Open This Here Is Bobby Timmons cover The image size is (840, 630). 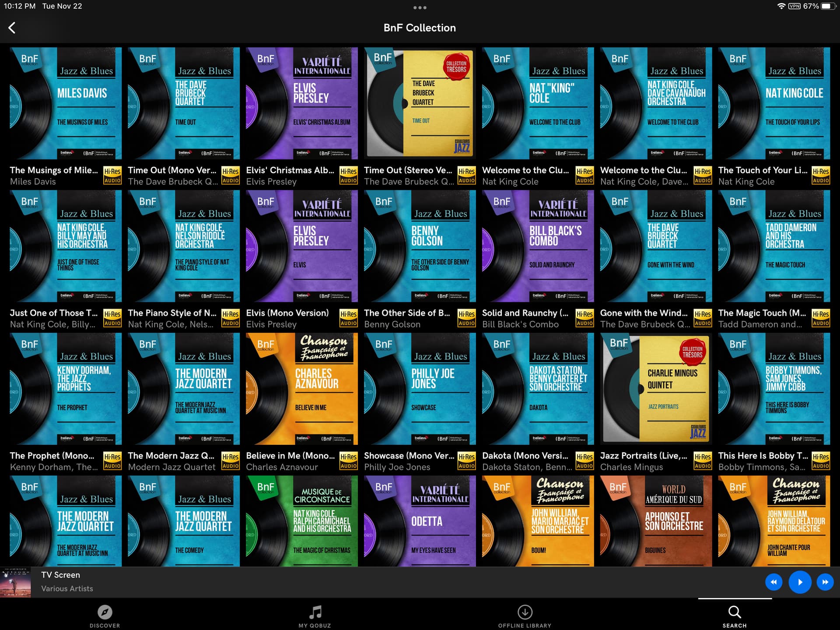coord(774,389)
